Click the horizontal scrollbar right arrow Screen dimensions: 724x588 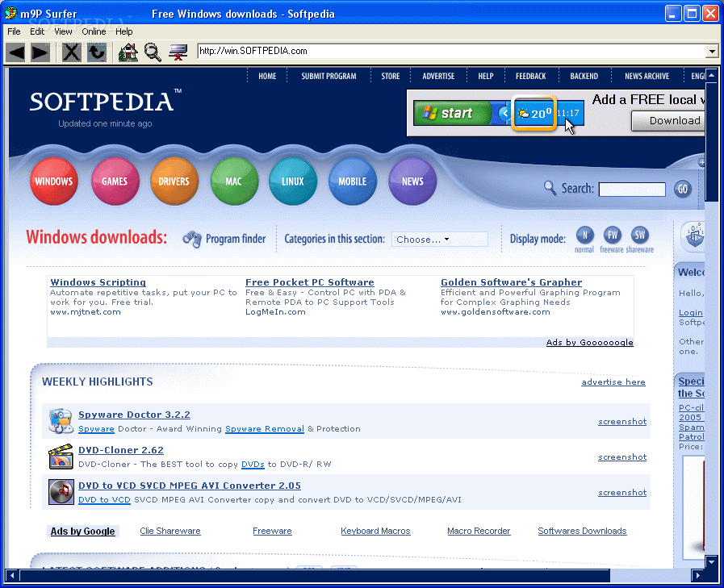tap(697, 576)
